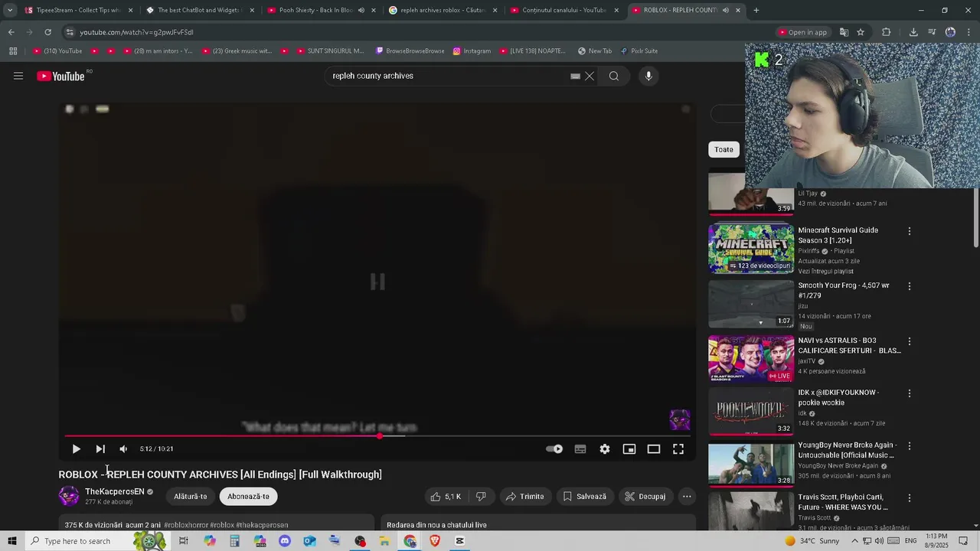This screenshot has height=551, width=980.
Task: Open Minecraft Survival Guide thumbnail
Action: pos(751,249)
